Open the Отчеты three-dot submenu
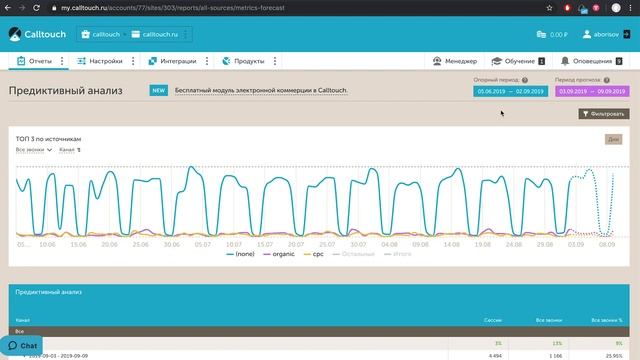 62,61
